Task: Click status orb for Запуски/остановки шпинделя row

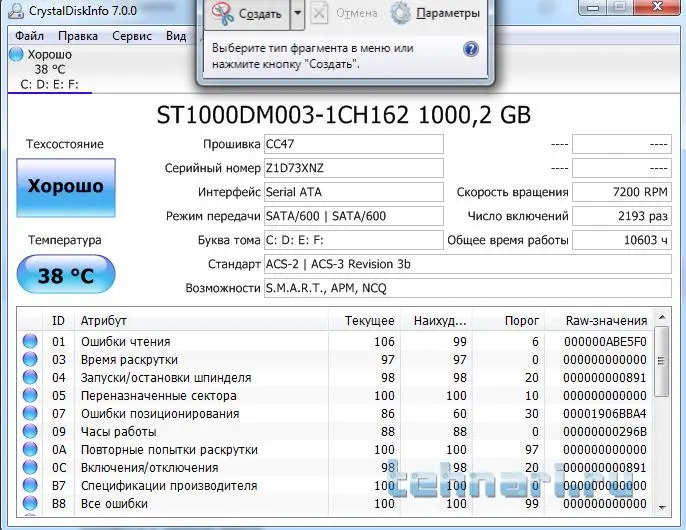Action: click(30, 377)
